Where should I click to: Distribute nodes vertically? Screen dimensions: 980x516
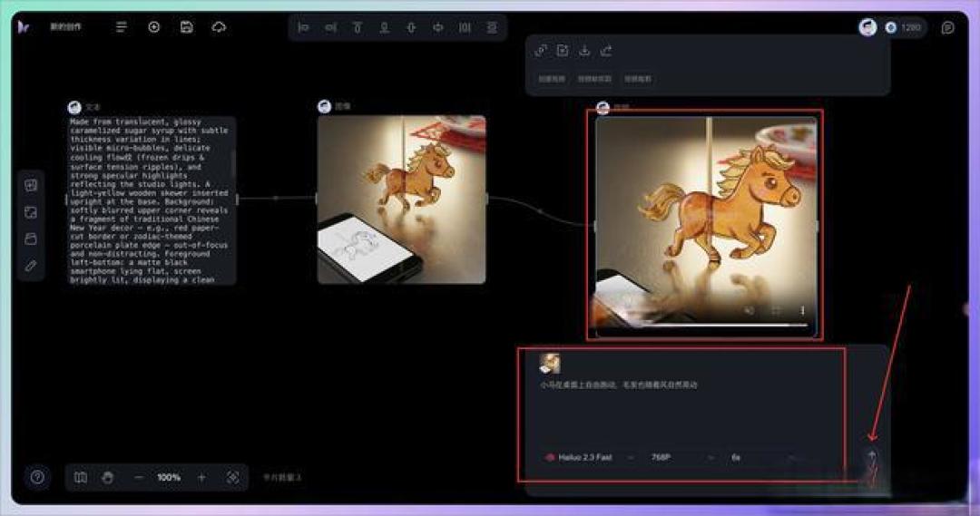coord(492,27)
